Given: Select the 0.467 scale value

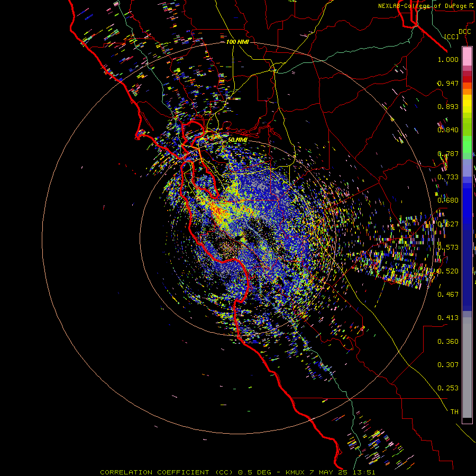Looking at the screenshot, I should 448,295.
